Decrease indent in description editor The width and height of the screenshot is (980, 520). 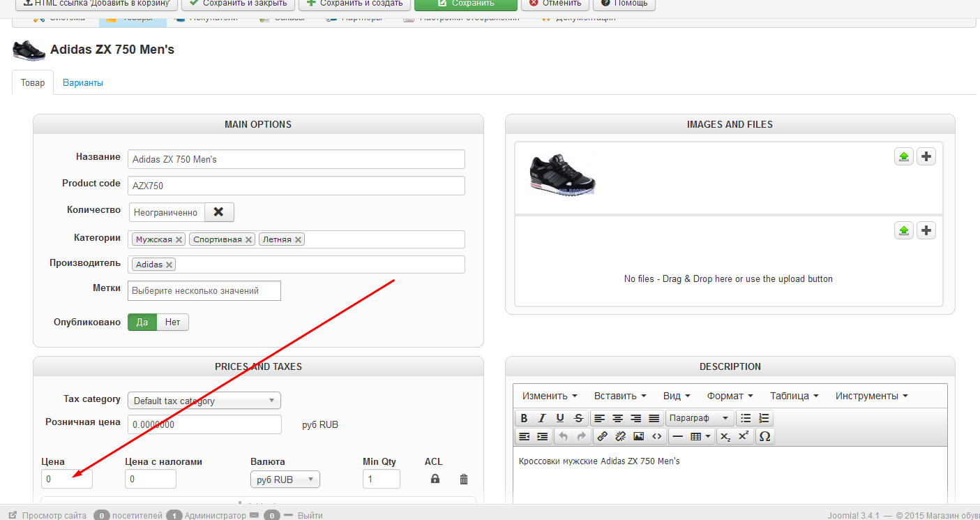[x=524, y=436]
